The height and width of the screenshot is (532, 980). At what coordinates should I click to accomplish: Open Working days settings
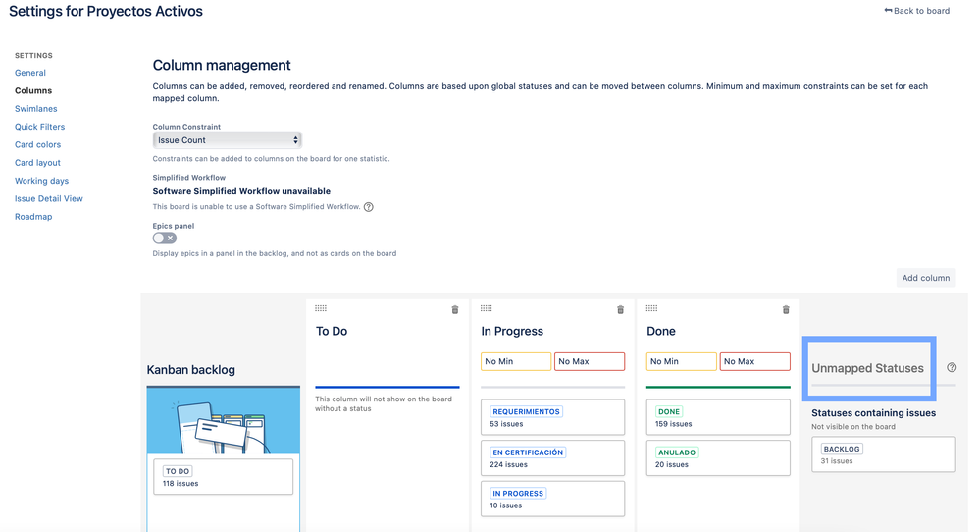click(x=41, y=181)
